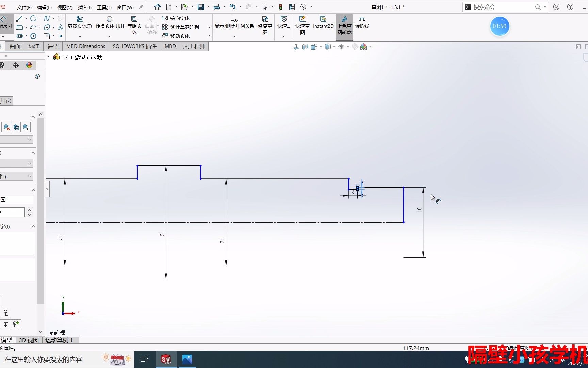
Task: Click 线性草图阵列 linear sketch pattern
Action: pos(181,27)
